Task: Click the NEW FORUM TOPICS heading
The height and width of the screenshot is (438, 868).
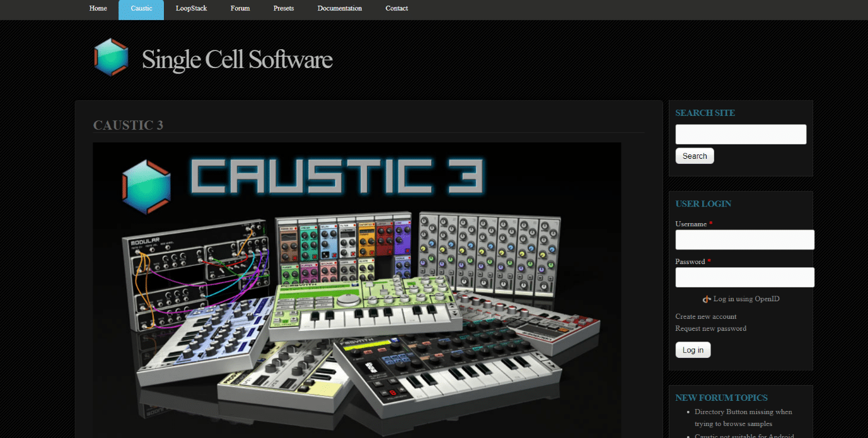Action: coord(722,398)
